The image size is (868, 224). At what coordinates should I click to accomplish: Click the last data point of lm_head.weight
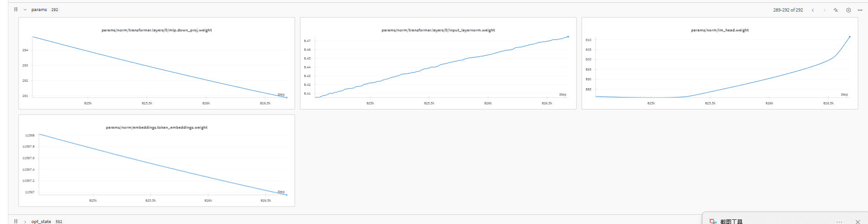click(849, 36)
